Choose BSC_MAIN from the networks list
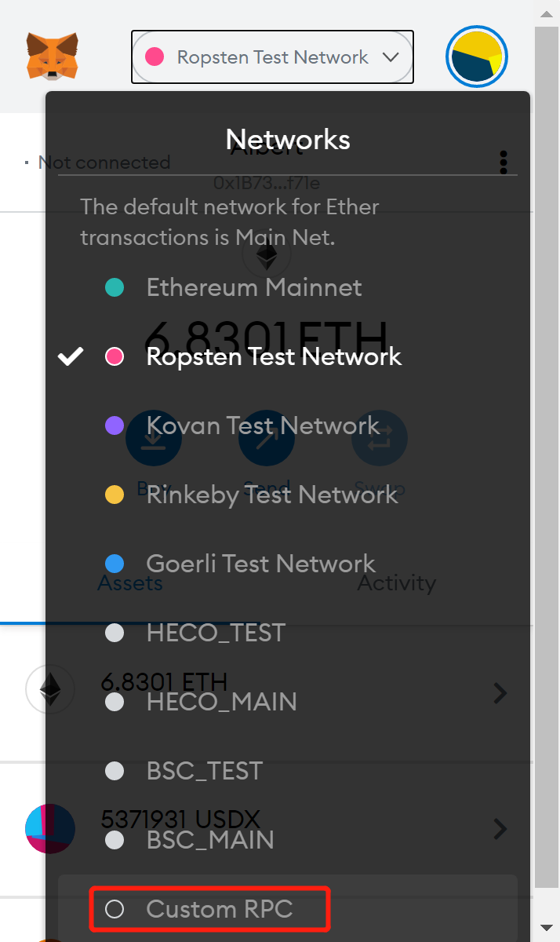The height and width of the screenshot is (942, 560). click(210, 840)
